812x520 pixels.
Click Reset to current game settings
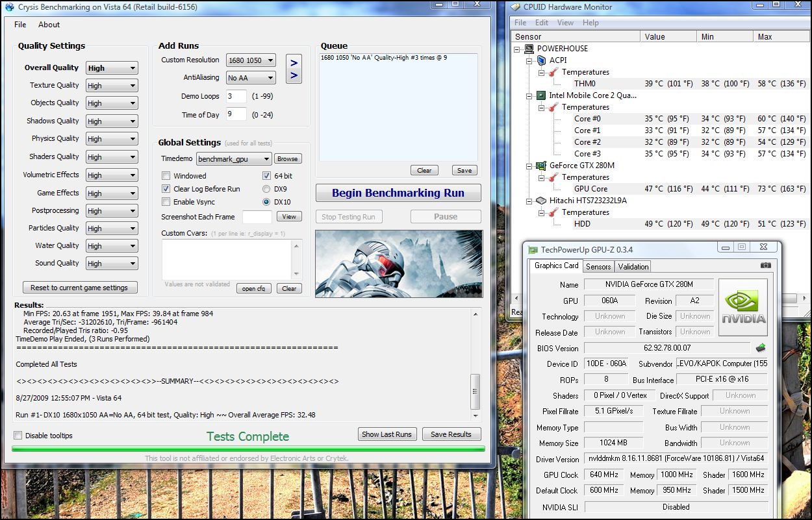click(79, 288)
